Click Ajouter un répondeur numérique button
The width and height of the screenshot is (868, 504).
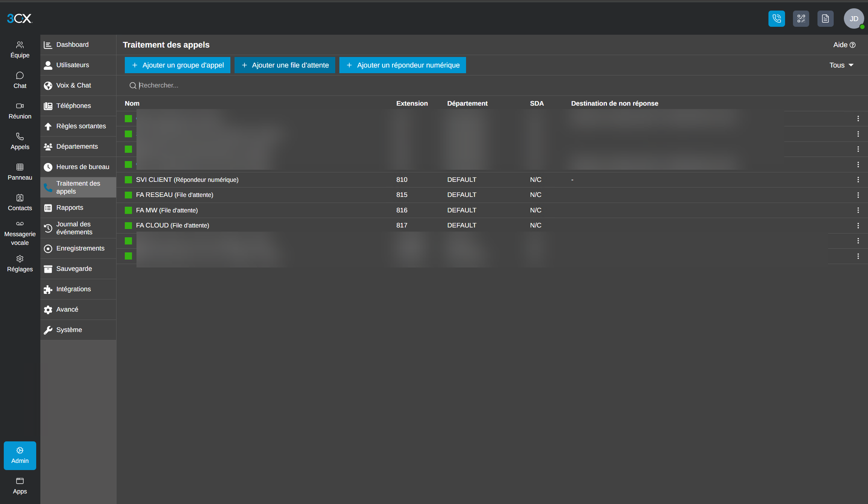[x=403, y=65]
